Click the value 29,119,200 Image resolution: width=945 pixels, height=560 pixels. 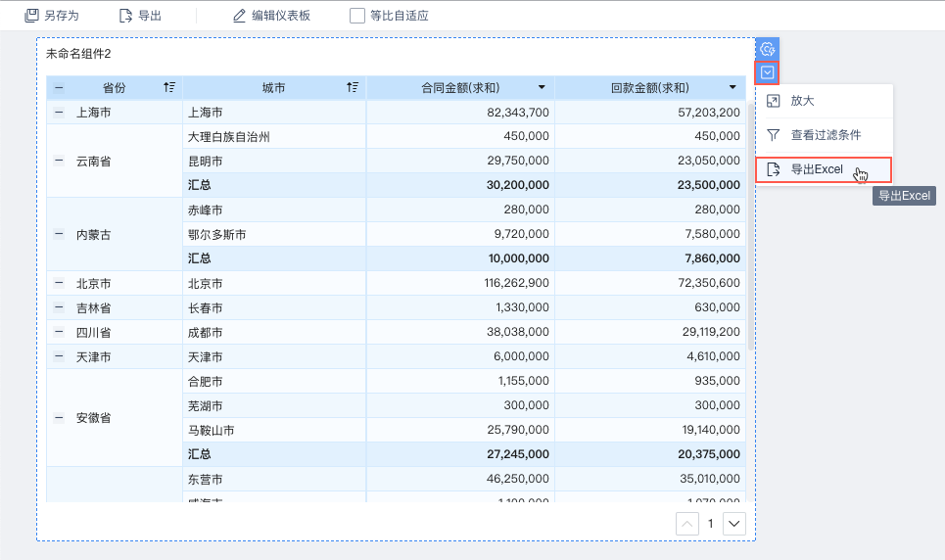coord(711,332)
